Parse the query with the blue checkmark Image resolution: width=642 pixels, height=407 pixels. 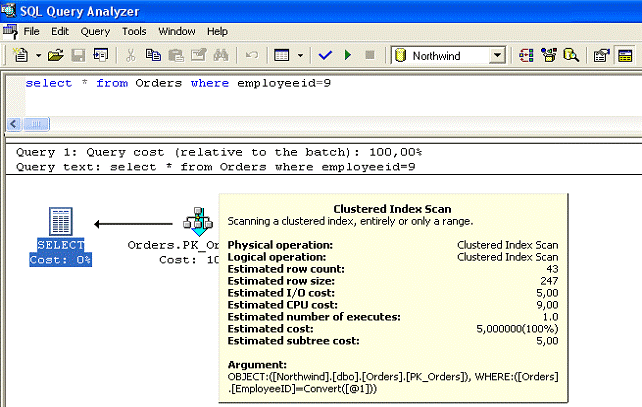click(325, 56)
